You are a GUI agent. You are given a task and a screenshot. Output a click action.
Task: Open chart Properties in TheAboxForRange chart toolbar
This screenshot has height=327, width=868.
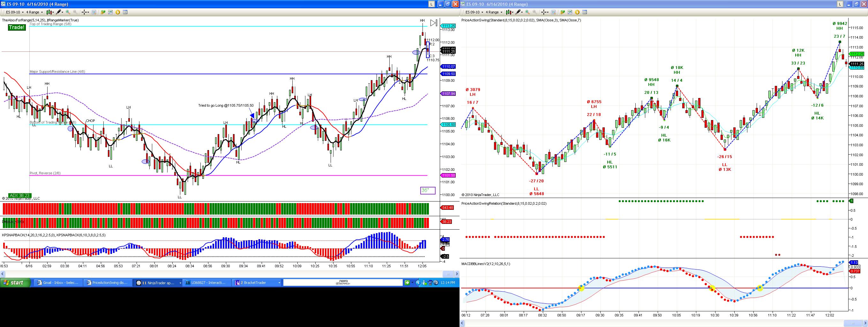[125, 12]
